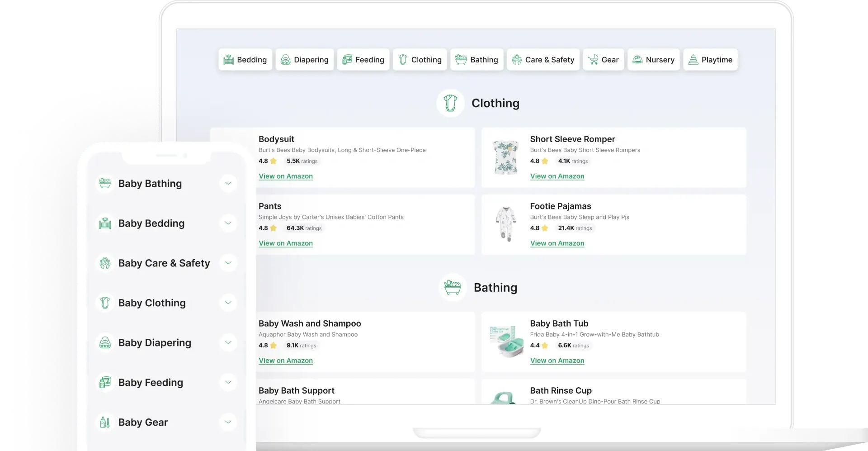The height and width of the screenshot is (451, 868).
Task: Click the Gear stroller icon in top nav
Action: tap(593, 60)
